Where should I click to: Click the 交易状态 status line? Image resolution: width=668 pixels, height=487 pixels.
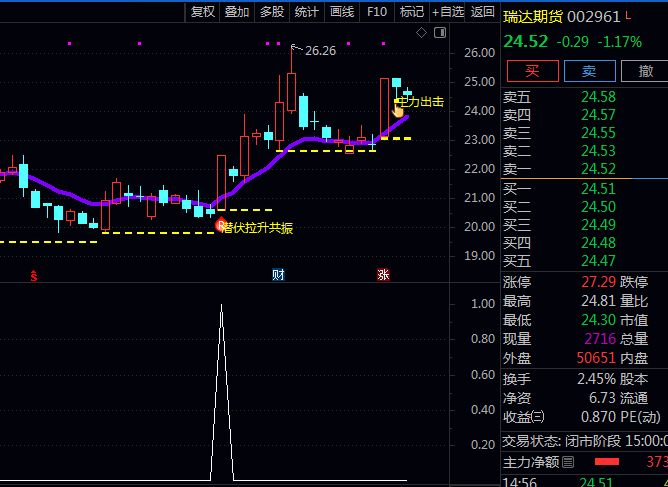pos(585,441)
